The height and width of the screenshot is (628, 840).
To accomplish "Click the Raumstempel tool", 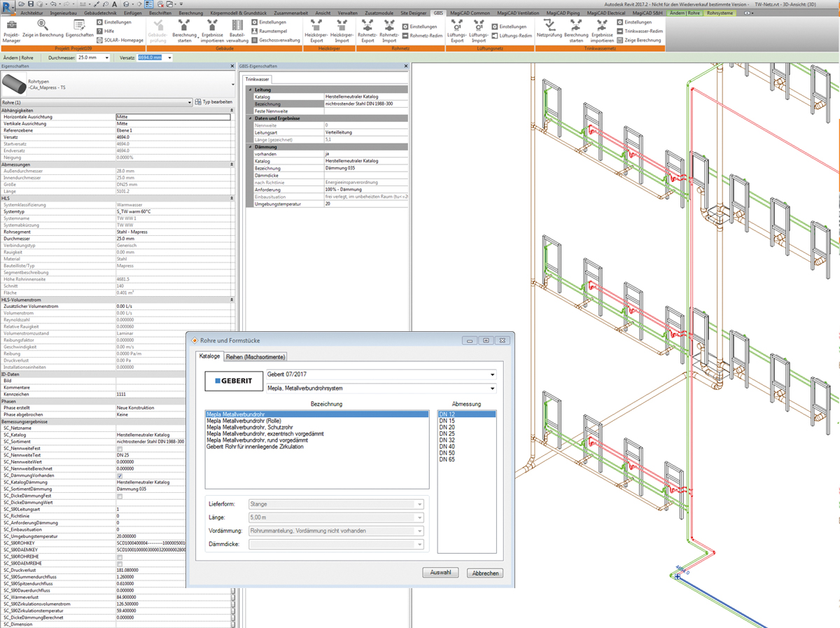I will 268,32.
